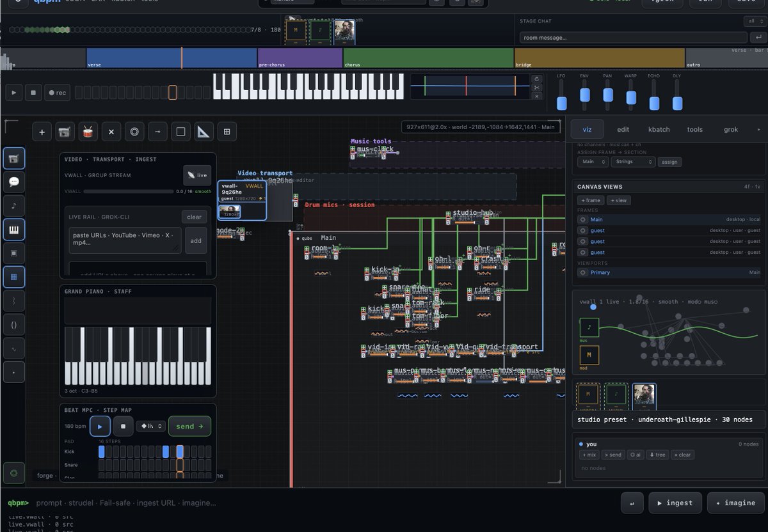This screenshot has height=532, width=768.
Task: Open the Strings section dropdown
Action: coord(634,162)
